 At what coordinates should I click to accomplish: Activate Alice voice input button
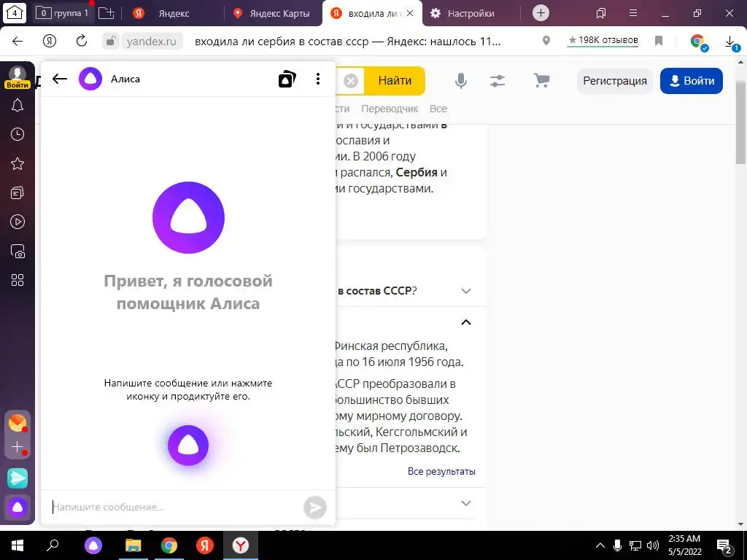click(x=188, y=446)
